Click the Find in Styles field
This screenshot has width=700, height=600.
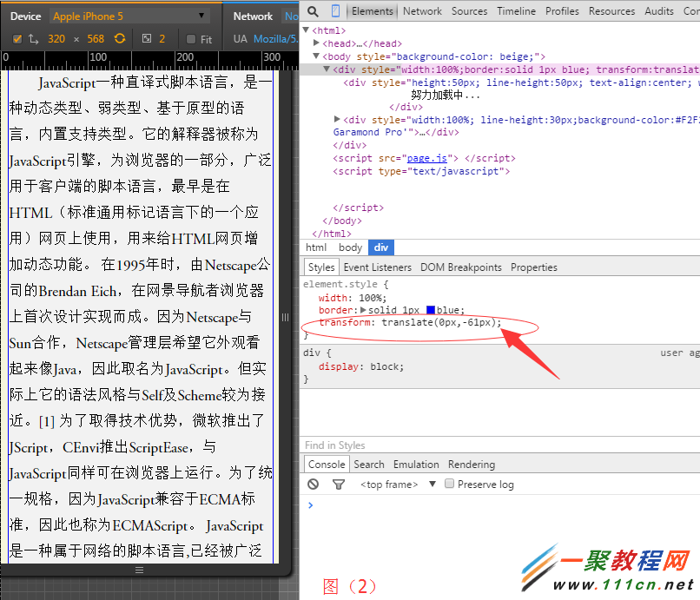pos(500,445)
